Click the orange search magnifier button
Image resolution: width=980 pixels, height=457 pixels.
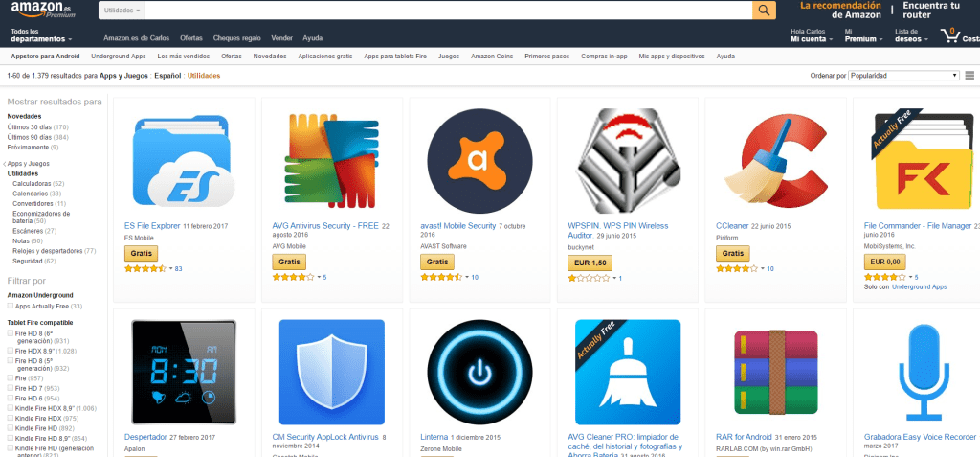[764, 10]
